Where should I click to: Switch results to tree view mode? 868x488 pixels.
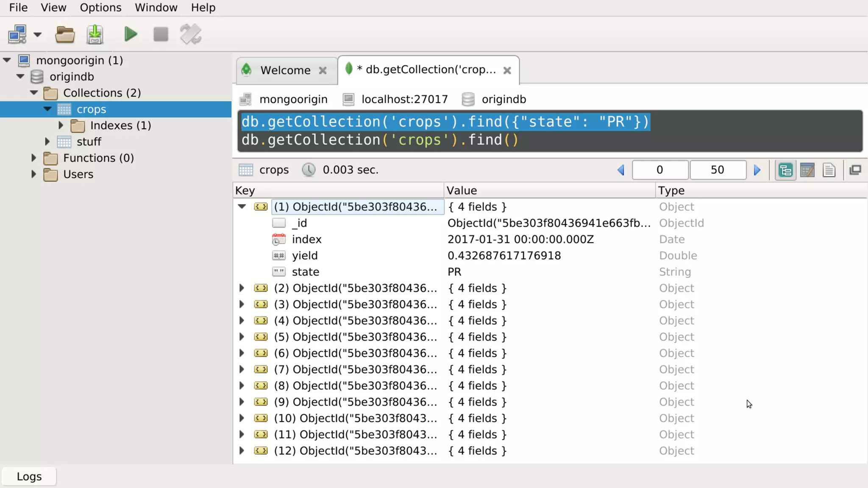[x=785, y=170]
